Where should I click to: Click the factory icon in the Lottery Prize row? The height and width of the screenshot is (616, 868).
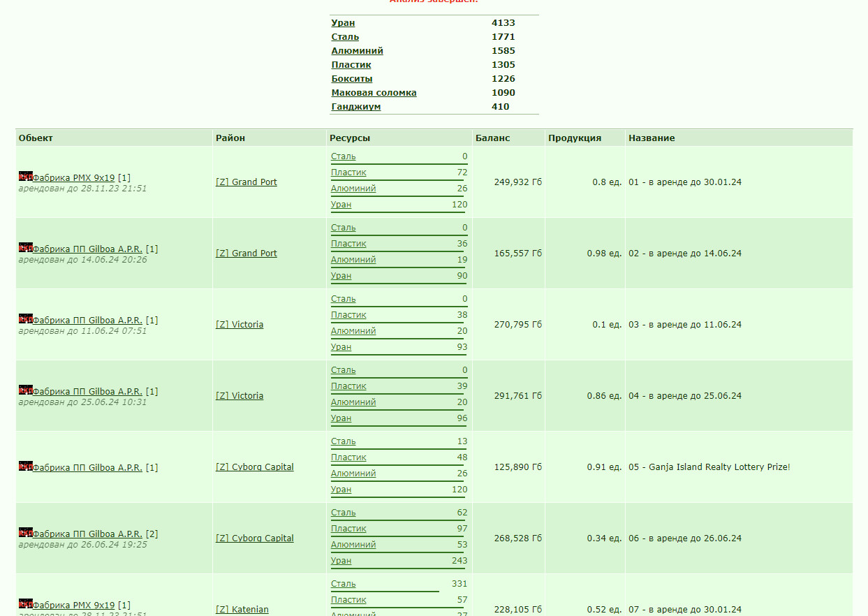coord(26,467)
